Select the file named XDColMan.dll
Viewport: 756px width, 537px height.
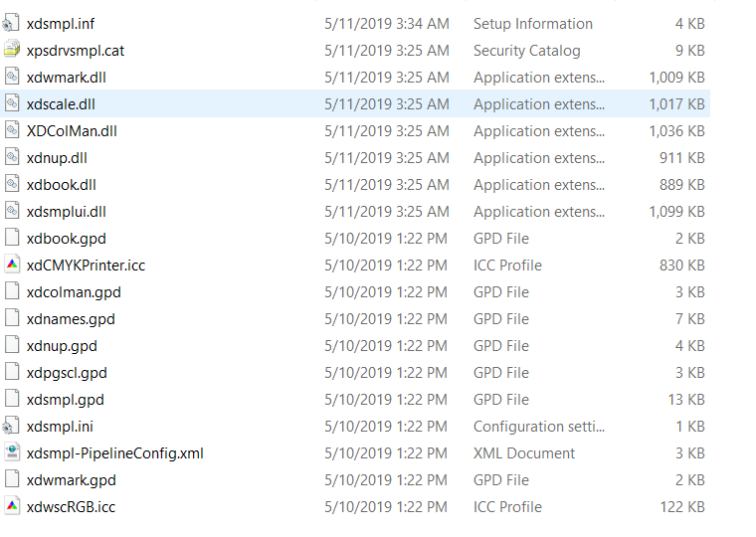click(x=72, y=131)
